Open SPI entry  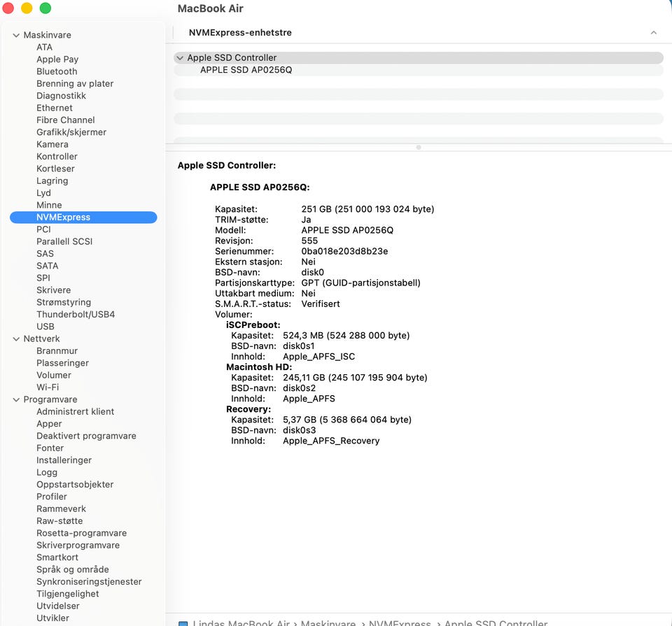[43, 278]
